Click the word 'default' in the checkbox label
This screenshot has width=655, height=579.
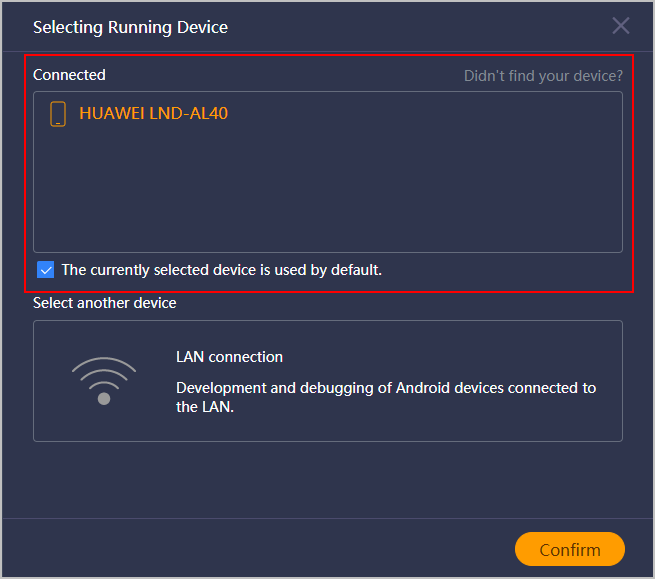tap(355, 270)
